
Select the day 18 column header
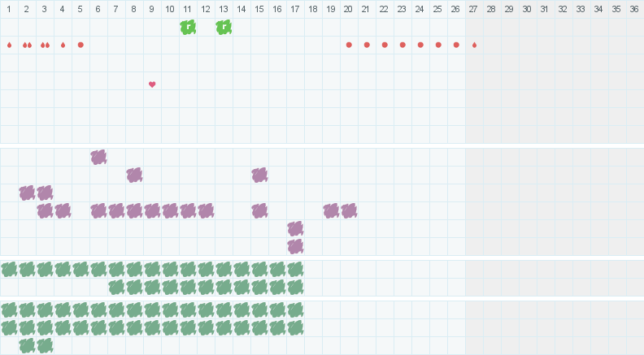coord(313,9)
